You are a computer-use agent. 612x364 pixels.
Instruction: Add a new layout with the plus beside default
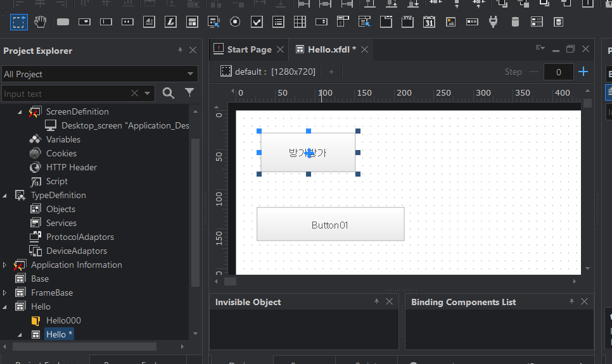pos(331,72)
